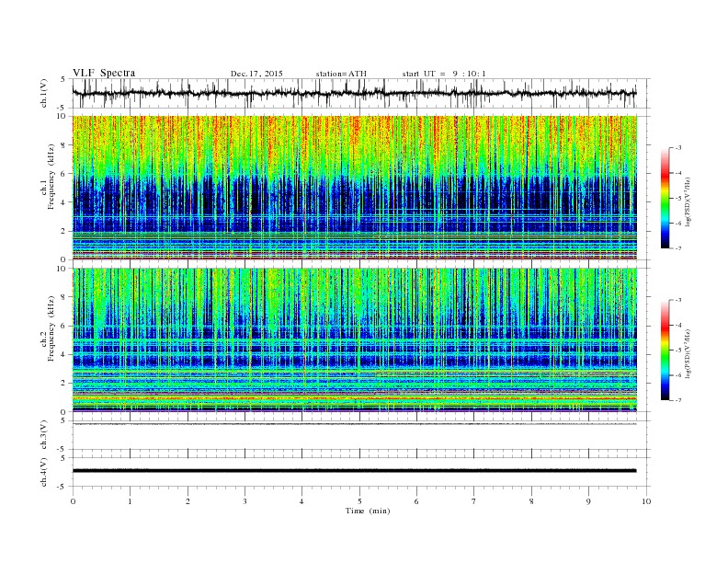Screen dimensions: 728x563
Task: Click the ch.4 thick black signal trace
Action: [x=355, y=471]
